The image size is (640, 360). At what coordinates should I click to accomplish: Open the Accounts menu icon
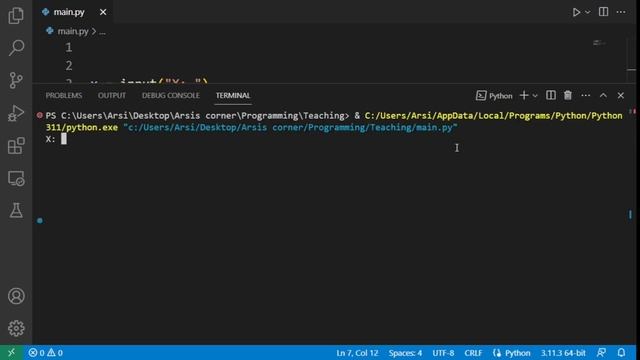click(x=16, y=296)
